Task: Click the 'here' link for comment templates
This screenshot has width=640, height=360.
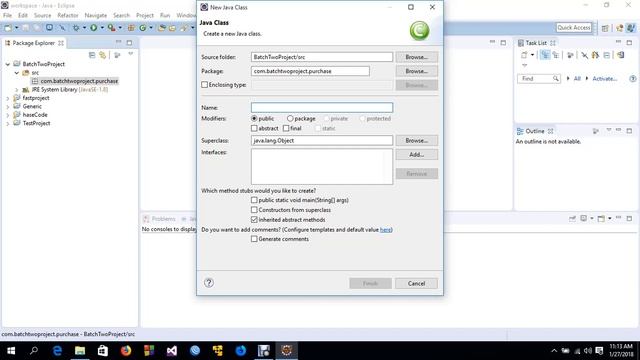Action: click(385, 229)
